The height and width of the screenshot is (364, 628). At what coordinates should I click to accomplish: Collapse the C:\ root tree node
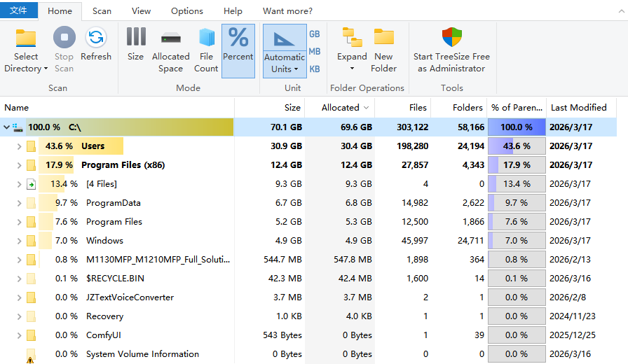pyautogui.click(x=7, y=127)
